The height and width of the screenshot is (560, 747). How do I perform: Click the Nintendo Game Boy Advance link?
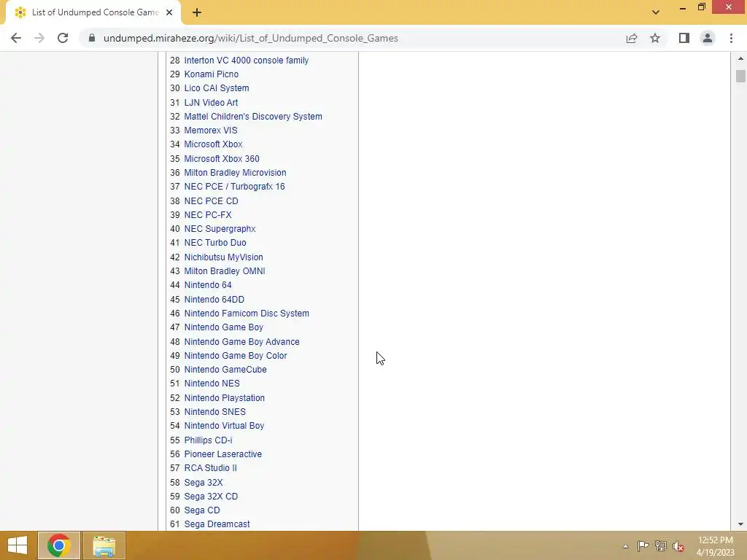(x=241, y=342)
